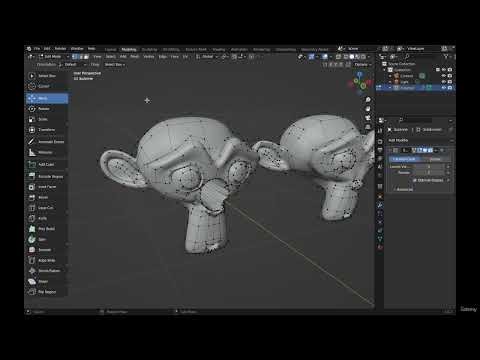Choose the Loop Cut tool
480x360 pixels.
pyautogui.click(x=47, y=208)
